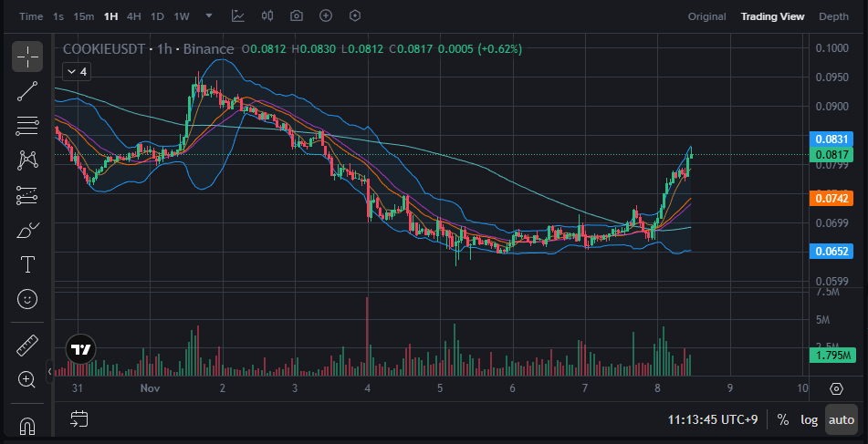Switch to the Trading View tab
The height and width of the screenshot is (444, 868).
(772, 16)
